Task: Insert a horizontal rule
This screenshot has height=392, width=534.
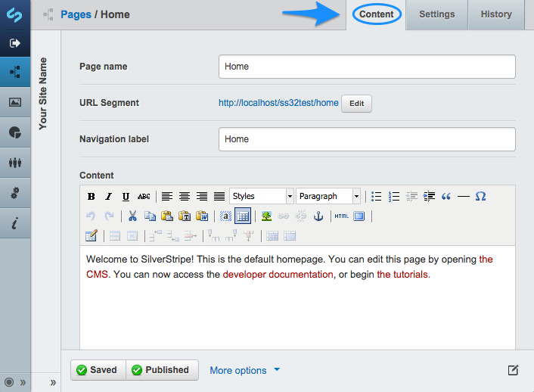Action: [x=463, y=196]
